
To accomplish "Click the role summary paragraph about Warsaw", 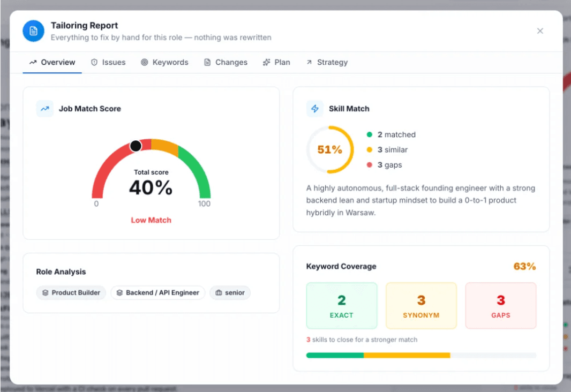I will tap(420, 200).
